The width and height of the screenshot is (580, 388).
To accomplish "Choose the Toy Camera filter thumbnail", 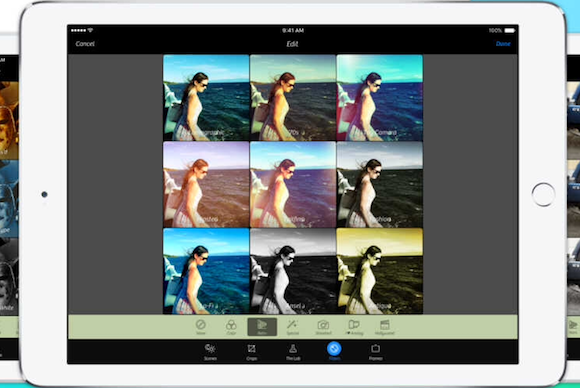I will pyautogui.click(x=380, y=98).
